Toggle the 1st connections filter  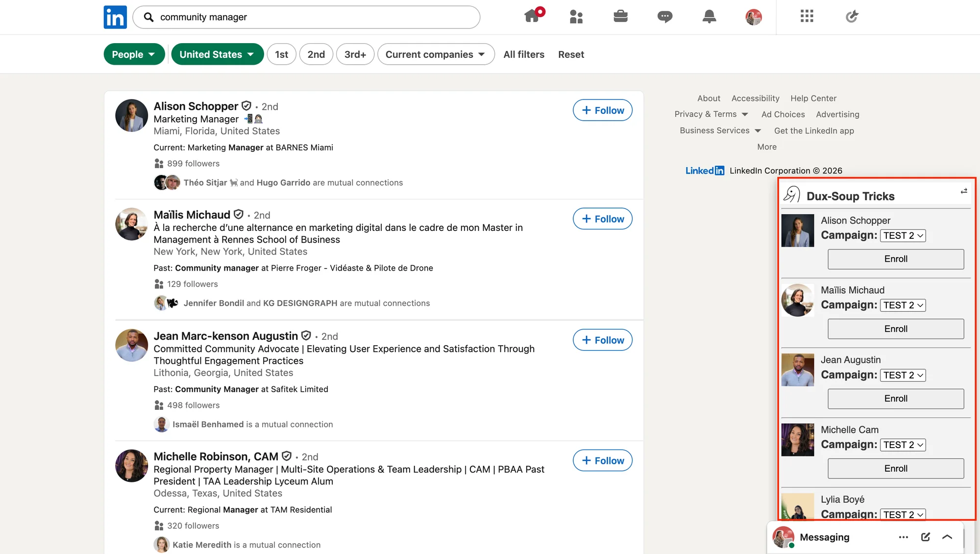[x=281, y=54]
